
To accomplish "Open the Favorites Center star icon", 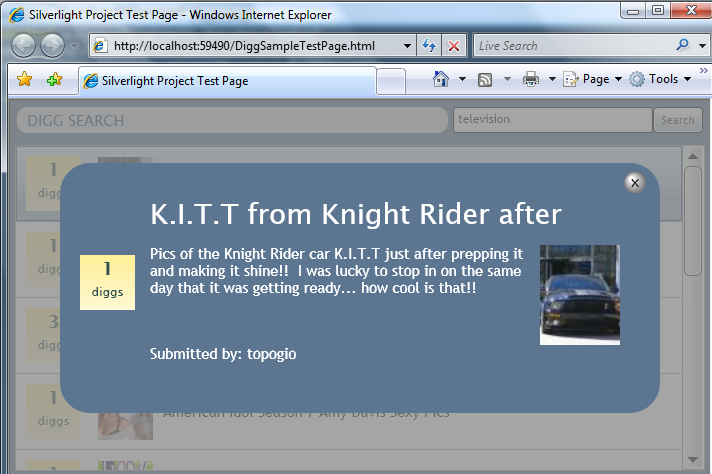I will coord(25,79).
